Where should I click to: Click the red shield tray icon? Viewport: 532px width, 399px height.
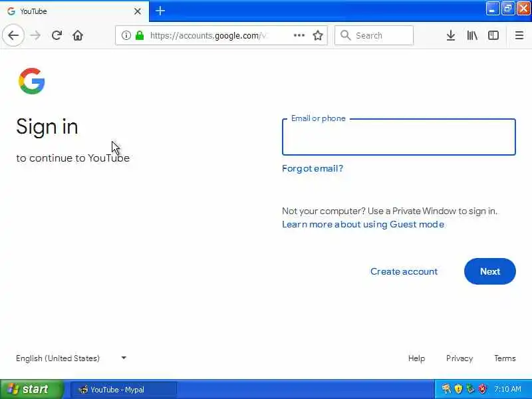click(x=482, y=389)
